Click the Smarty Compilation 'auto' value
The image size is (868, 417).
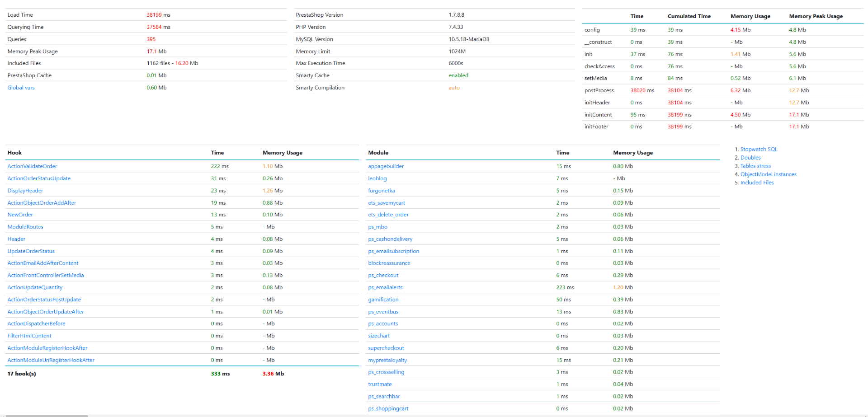pyautogui.click(x=454, y=88)
